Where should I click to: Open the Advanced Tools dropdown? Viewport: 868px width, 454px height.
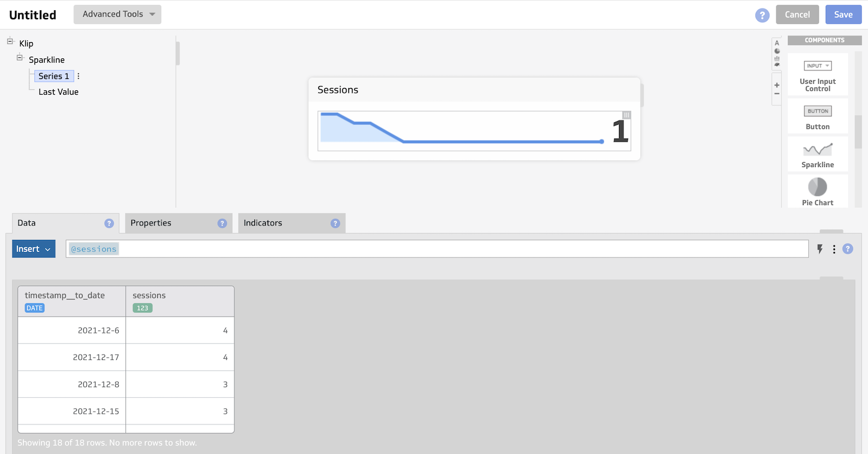[x=118, y=14]
